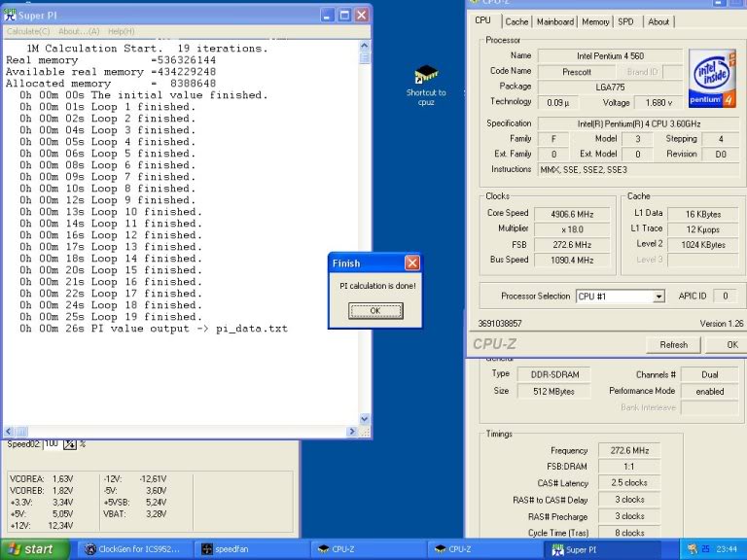Switch to the Memory tab in CPU-Z
The width and height of the screenshot is (747, 560).
click(595, 22)
